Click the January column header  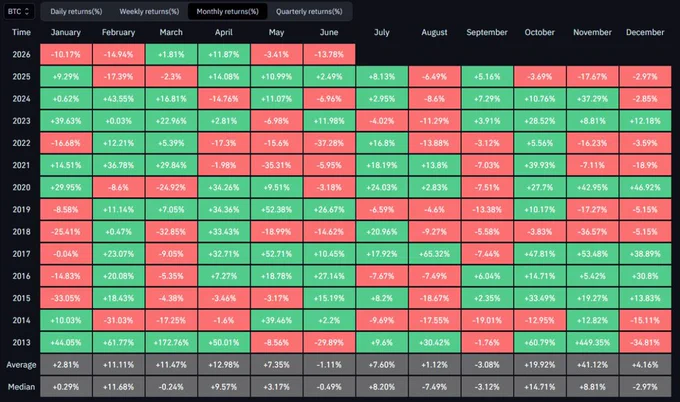pyautogui.click(x=66, y=32)
